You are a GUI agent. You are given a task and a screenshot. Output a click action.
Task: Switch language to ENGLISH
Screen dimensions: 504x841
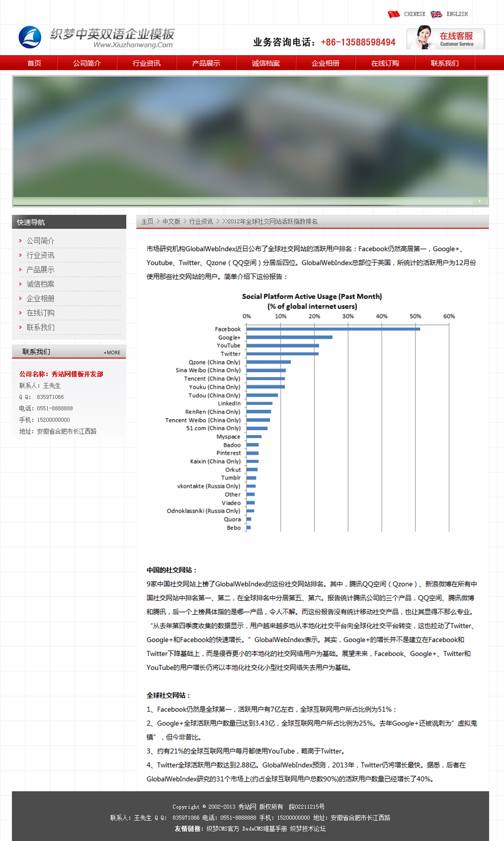point(457,14)
